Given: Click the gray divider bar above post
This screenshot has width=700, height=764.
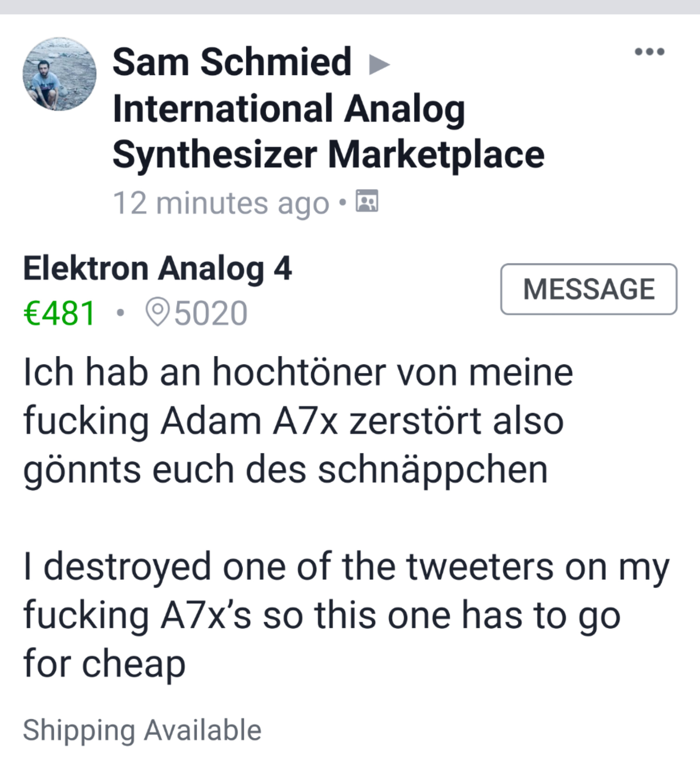Looking at the screenshot, I should pyautogui.click(x=350, y=7).
